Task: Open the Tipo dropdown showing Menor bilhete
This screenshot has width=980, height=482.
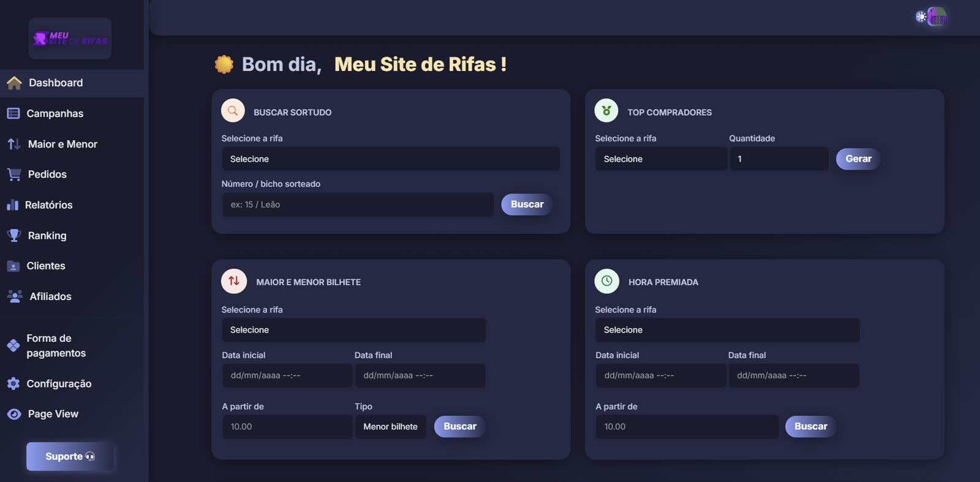Action: 391,426
